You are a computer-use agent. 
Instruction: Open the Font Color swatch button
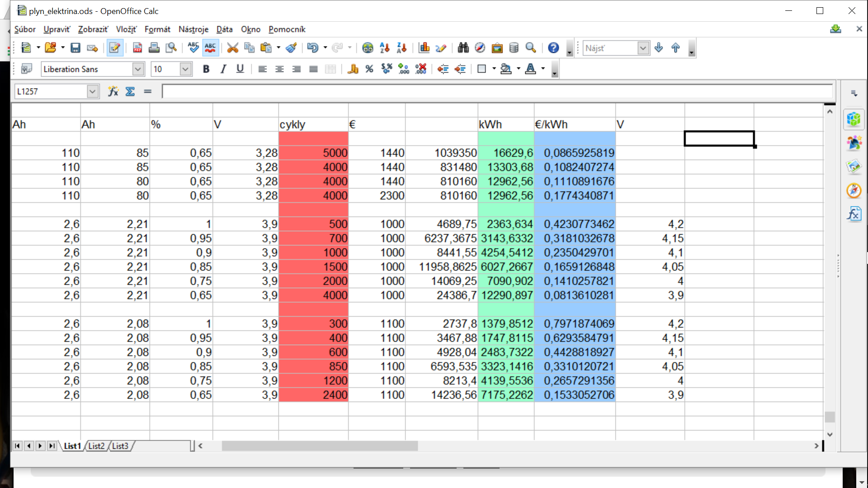tap(531, 69)
